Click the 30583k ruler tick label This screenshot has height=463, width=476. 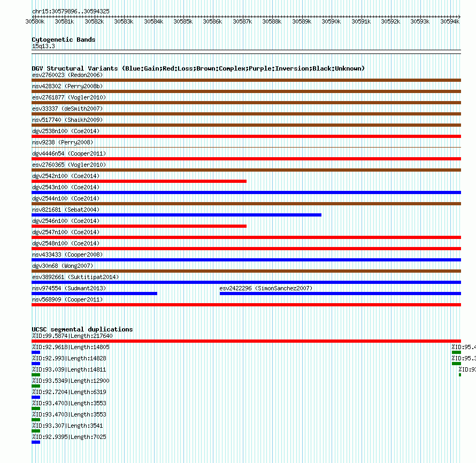click(x=124, y=21)
